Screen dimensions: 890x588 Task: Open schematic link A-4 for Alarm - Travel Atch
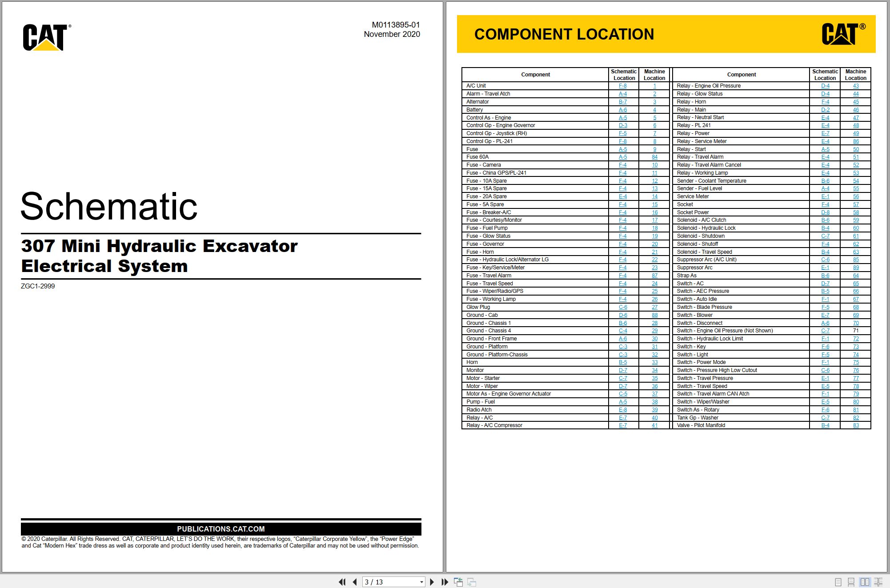pos(623,94)
